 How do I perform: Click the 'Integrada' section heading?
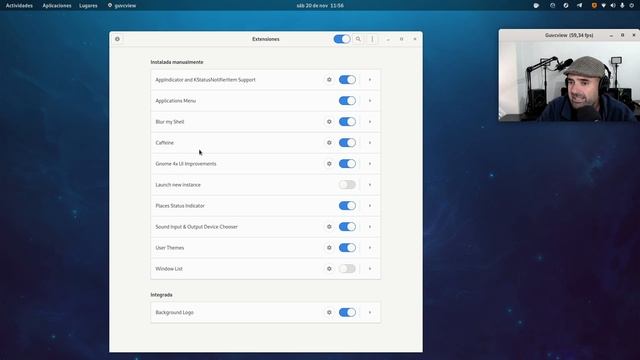pyautogui.click(x=161, y=295)
